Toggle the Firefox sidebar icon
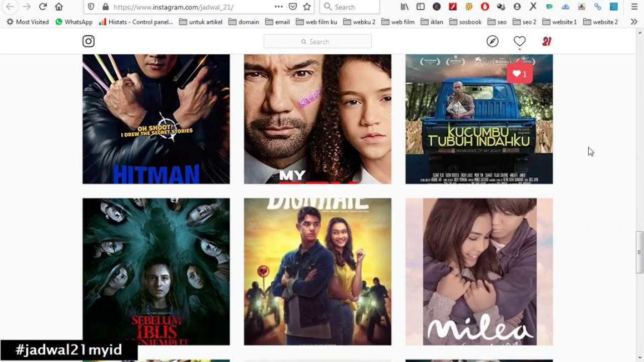Screen dimensions: 644x362 pos(421,7)
